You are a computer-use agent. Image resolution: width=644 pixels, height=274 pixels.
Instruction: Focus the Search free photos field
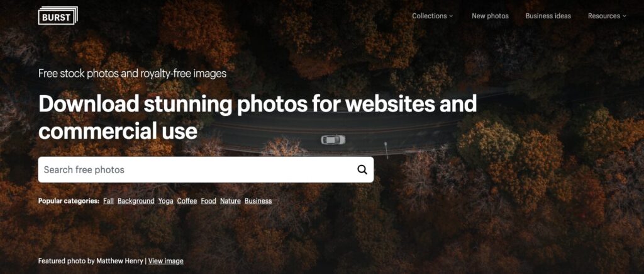206,169
